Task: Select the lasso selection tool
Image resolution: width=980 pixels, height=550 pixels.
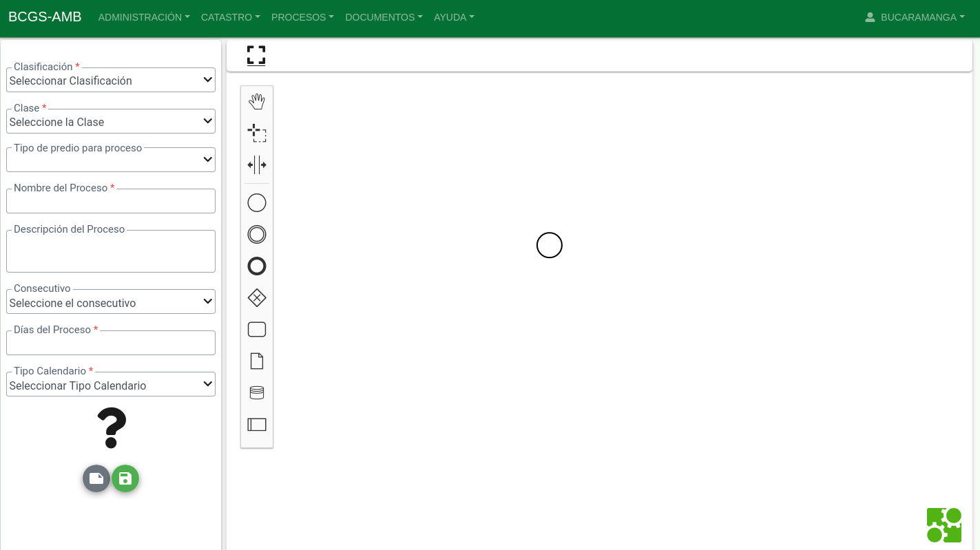Action: coord(257,134)
